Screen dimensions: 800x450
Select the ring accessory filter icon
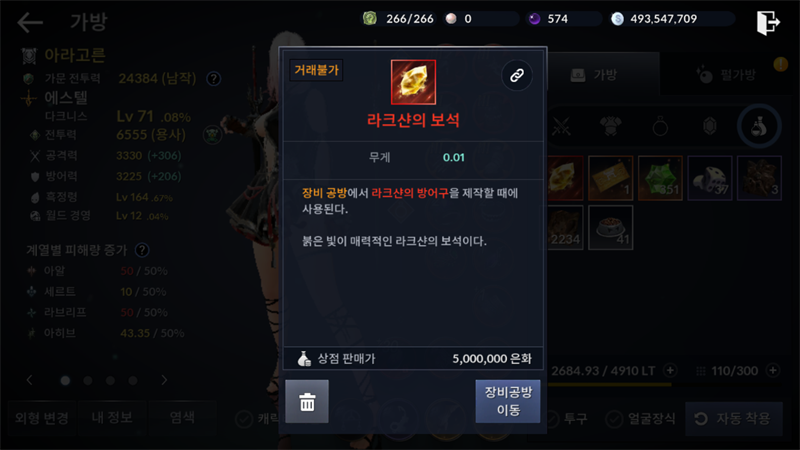point(660,126)
